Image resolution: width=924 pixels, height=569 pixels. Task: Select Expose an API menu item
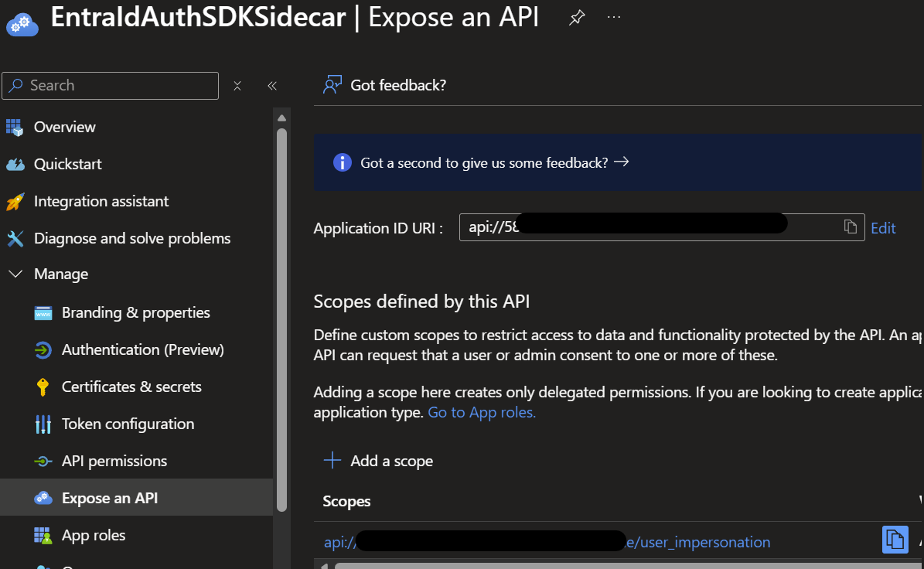pyautogui.click(x=136, y=498)
